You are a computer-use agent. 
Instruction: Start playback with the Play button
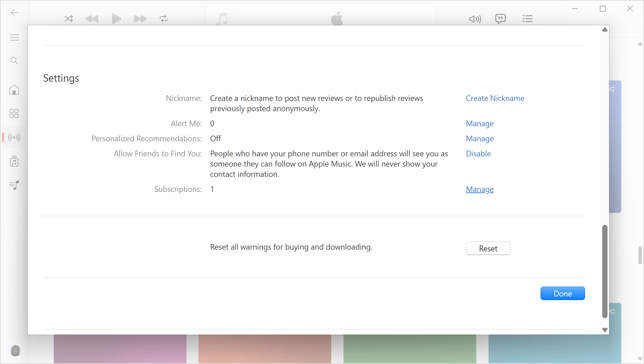116,19
